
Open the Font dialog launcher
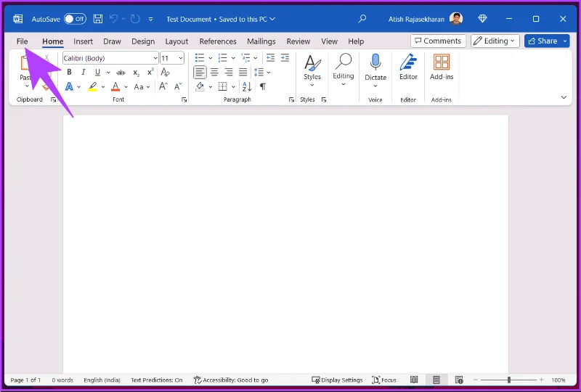point(184,99)
